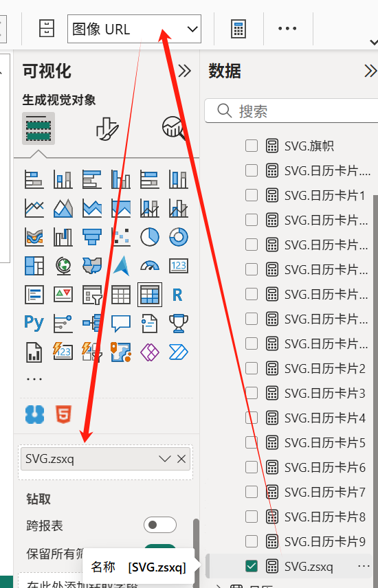Check the SVG.日历卡片6 checkbox

point(252,467)
